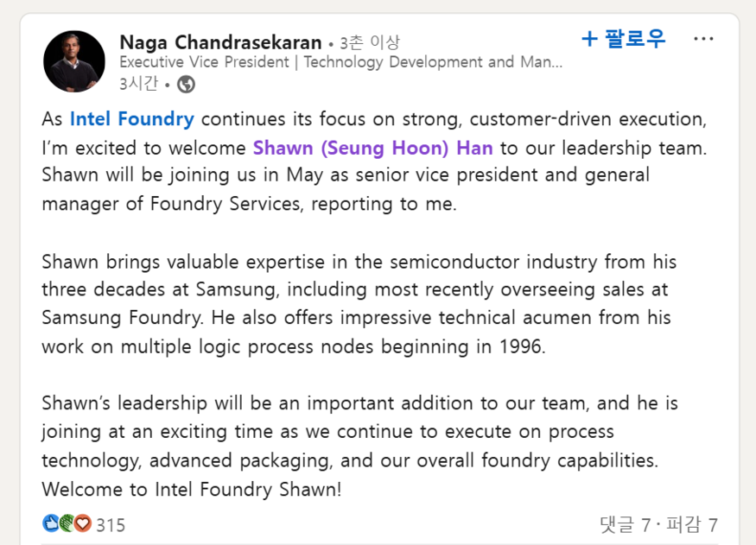Click the red heart love reaction icon
The height and width of the screenshot is (545, 756).
click(82, 523)
